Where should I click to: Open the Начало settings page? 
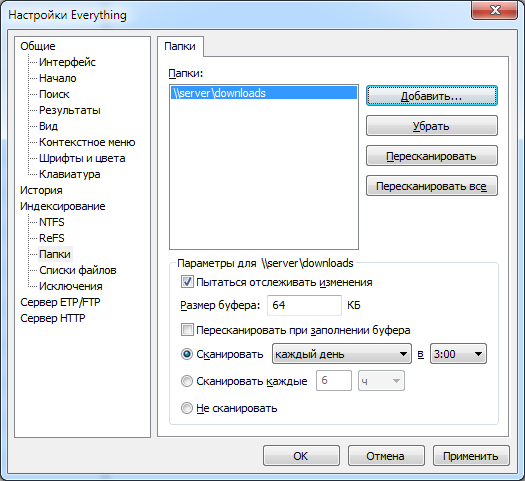(58, 78)
